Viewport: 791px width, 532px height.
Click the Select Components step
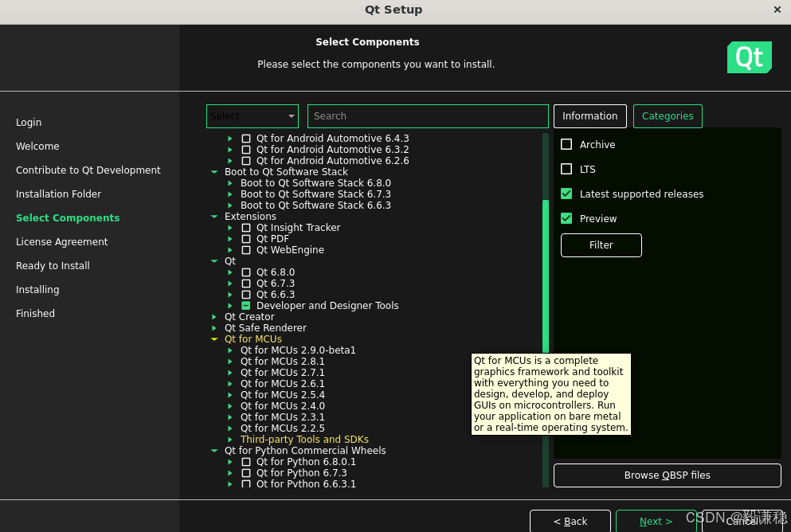[68, 218]
